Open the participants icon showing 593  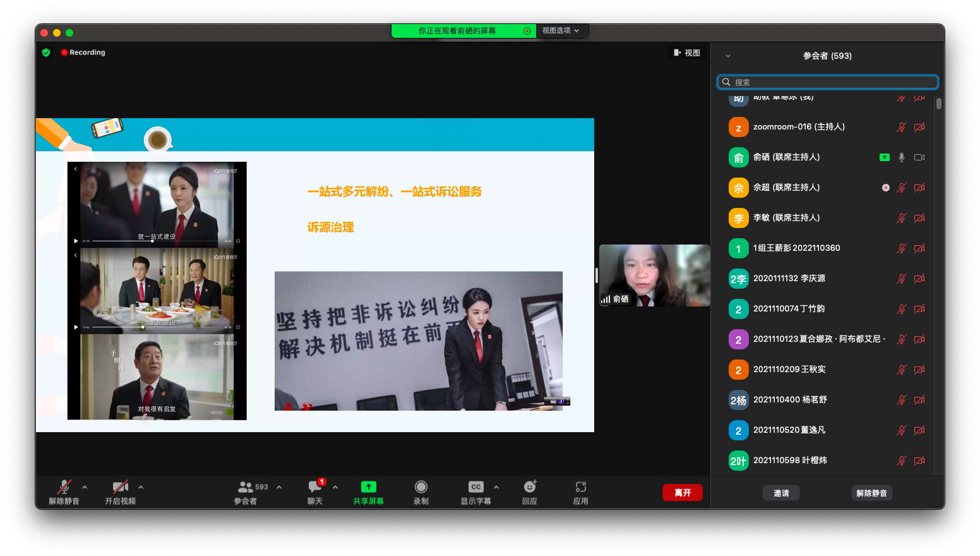click(246, 487)
